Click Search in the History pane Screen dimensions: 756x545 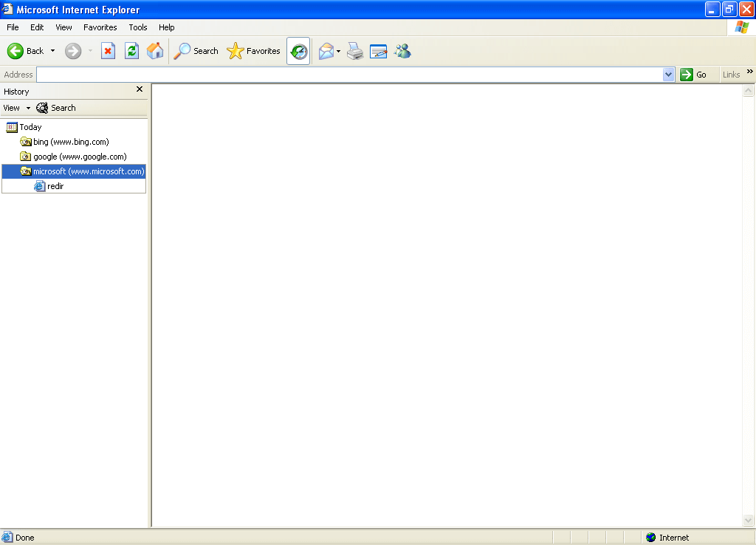pyautogui.click(x=56, y=108)
